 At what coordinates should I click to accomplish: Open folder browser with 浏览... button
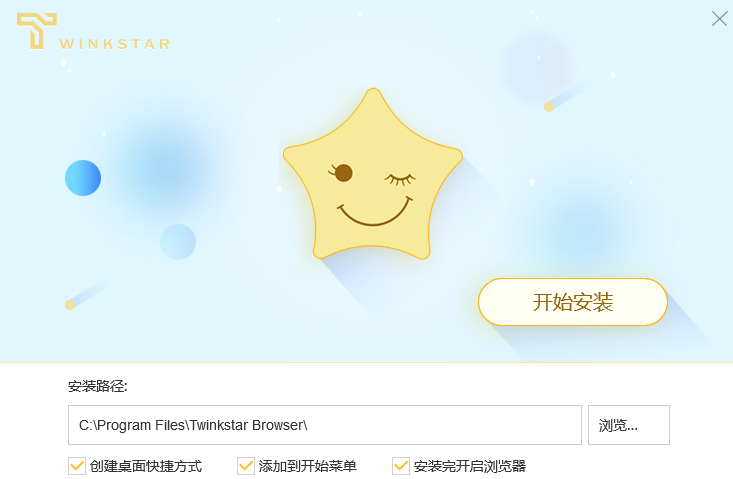629,425
